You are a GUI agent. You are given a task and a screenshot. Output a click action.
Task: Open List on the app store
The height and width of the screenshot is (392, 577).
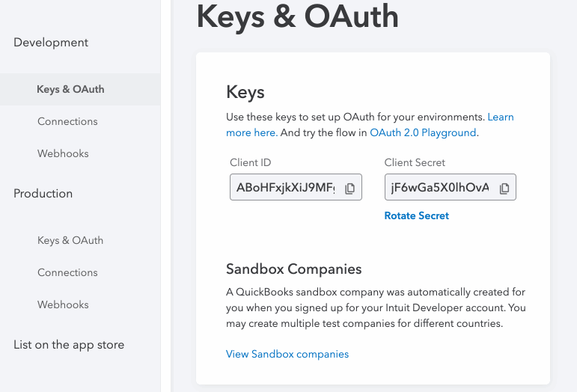69,345
